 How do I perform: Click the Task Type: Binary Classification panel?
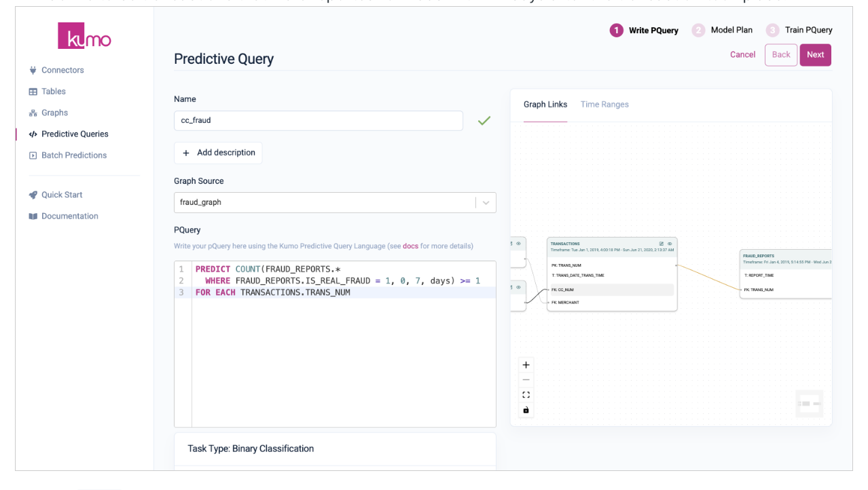(x=335, y=449)
